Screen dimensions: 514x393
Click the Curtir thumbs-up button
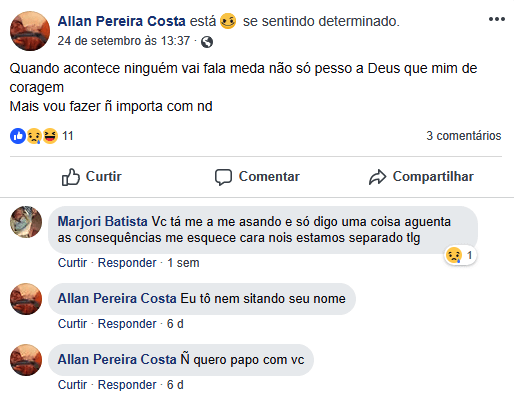(92, 177)
